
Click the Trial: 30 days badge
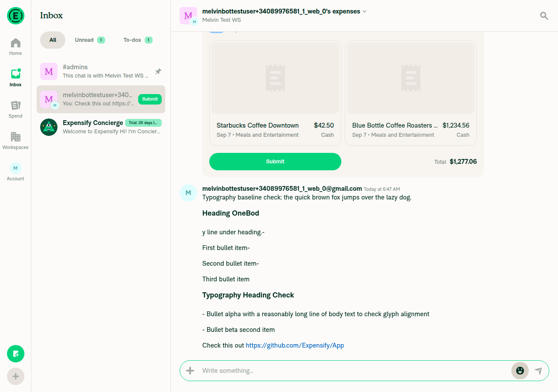143,123
